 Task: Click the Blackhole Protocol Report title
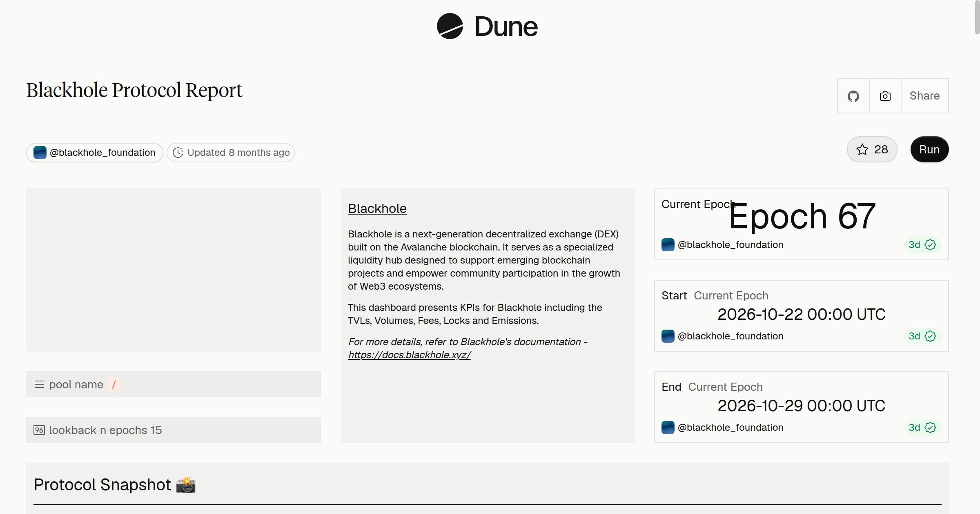(x=134, y=90)
